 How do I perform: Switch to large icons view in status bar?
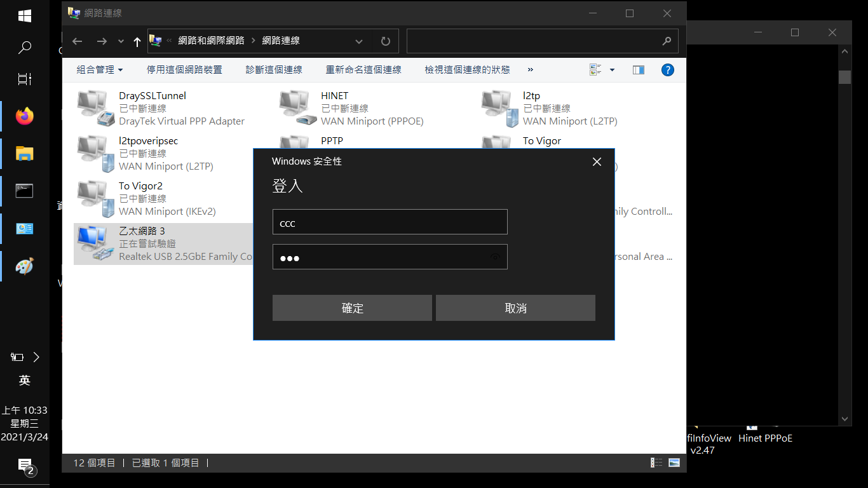coord(674,463)
